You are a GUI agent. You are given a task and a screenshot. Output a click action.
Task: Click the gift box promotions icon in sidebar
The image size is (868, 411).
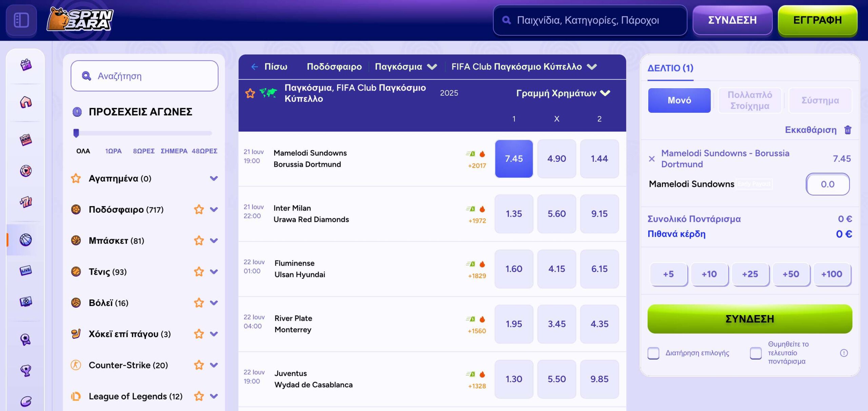[26, 64]
